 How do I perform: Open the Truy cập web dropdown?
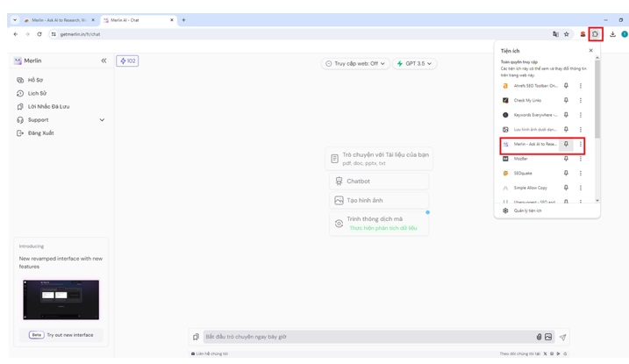pyautogui.click(x=356, y=63)
